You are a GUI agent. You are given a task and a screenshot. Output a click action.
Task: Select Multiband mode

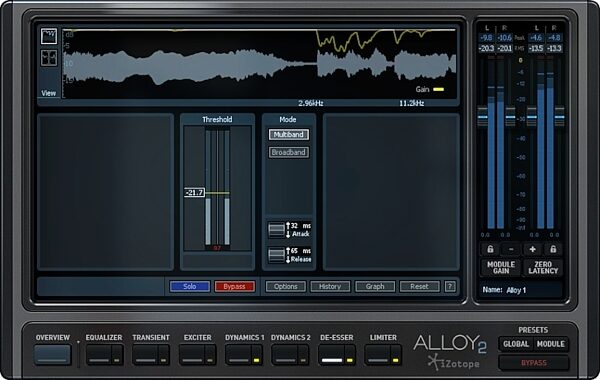(x=289, y=135)
